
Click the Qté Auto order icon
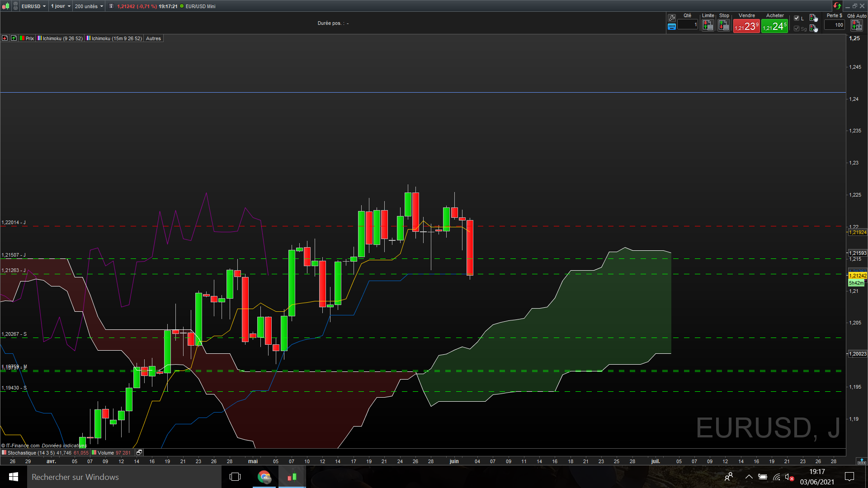coord(856,26)
